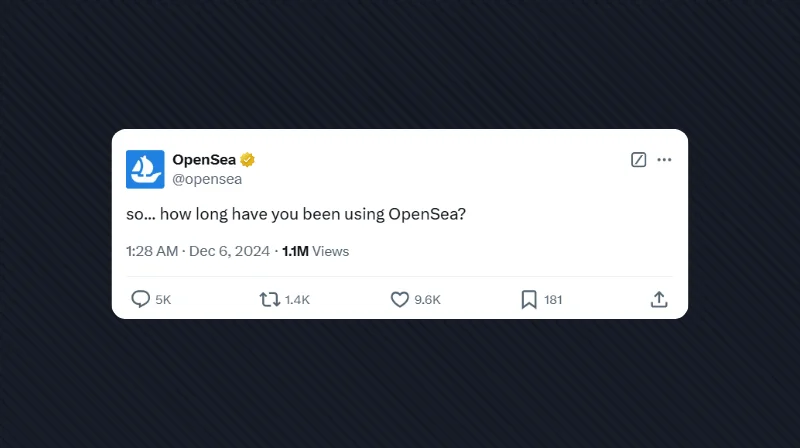Click the OpenSea sailboat profile avatar

click(145, 169)
